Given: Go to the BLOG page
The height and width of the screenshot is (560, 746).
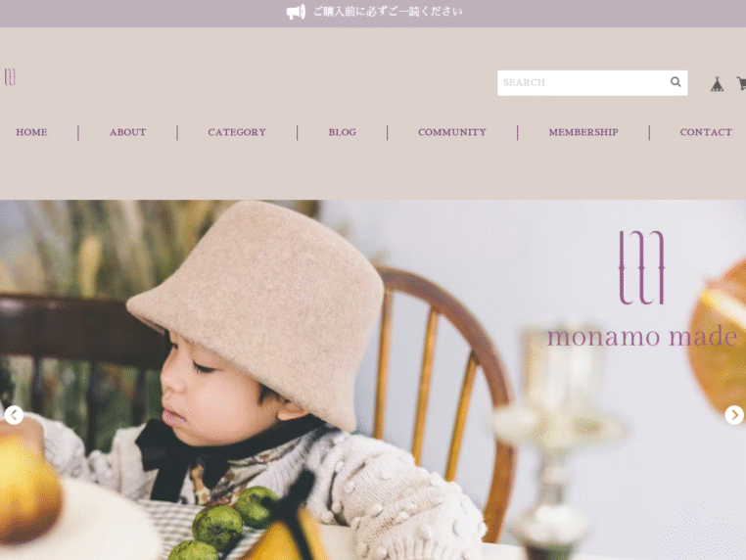Looking at the screenshot, I should (x=342, y=132).
